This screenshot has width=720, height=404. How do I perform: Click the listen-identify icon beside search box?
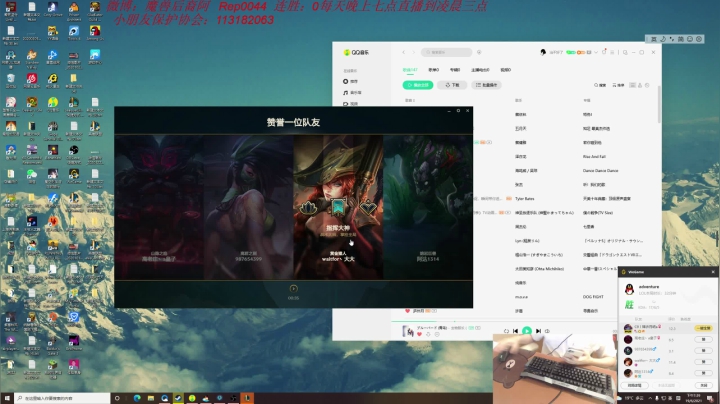[479, 52]
